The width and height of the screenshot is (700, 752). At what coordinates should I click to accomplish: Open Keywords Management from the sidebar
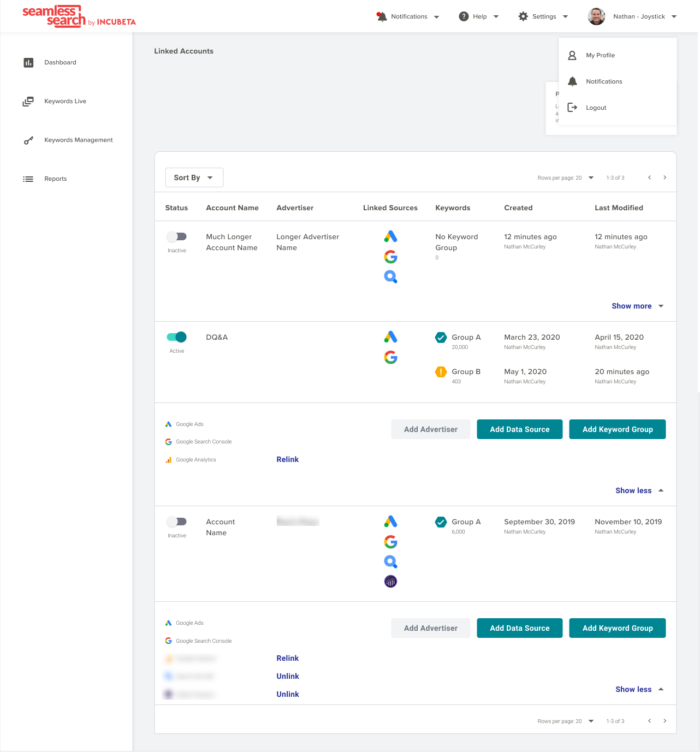point(78,140)
